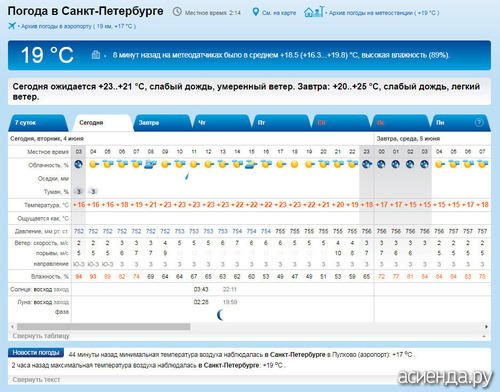Click the rain drop icon at hour 11

[x=187, y=176]
